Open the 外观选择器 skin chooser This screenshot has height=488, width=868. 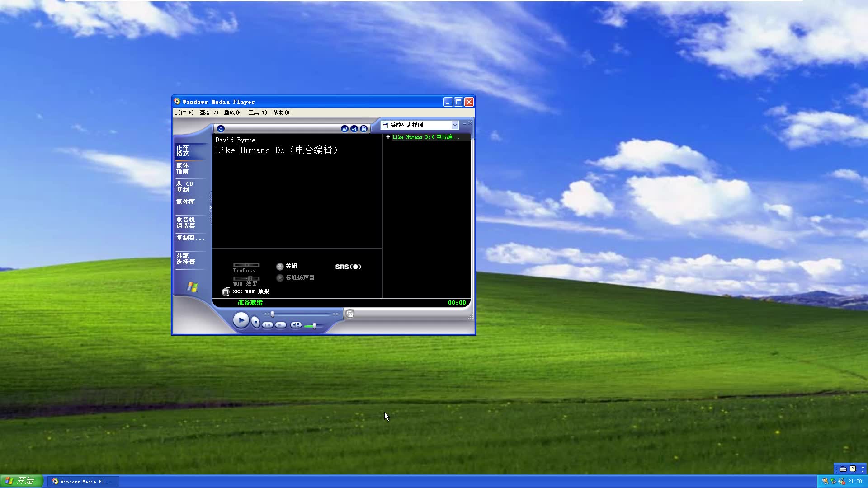185,259
